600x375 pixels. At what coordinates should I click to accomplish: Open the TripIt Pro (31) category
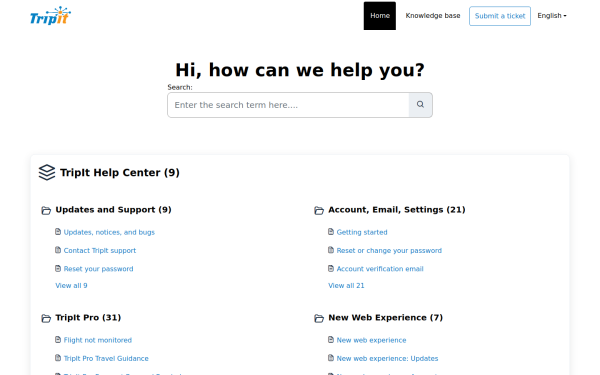tap(88, 318)
